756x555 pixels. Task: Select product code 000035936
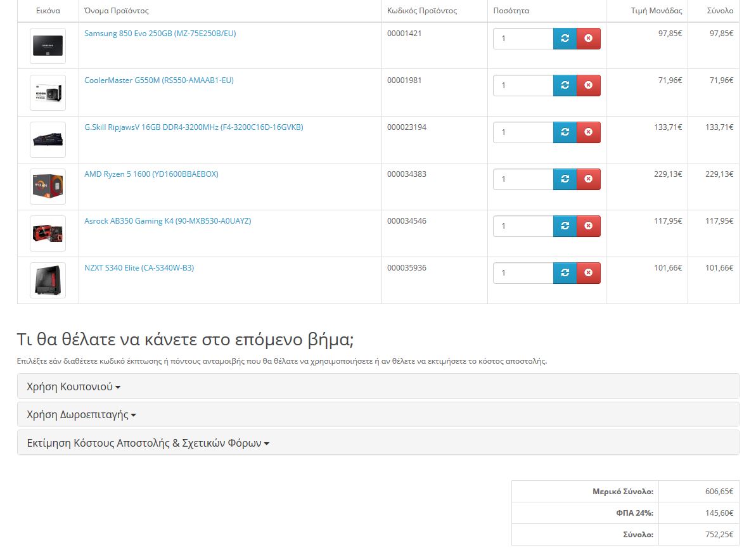click(x=407, y=267)
